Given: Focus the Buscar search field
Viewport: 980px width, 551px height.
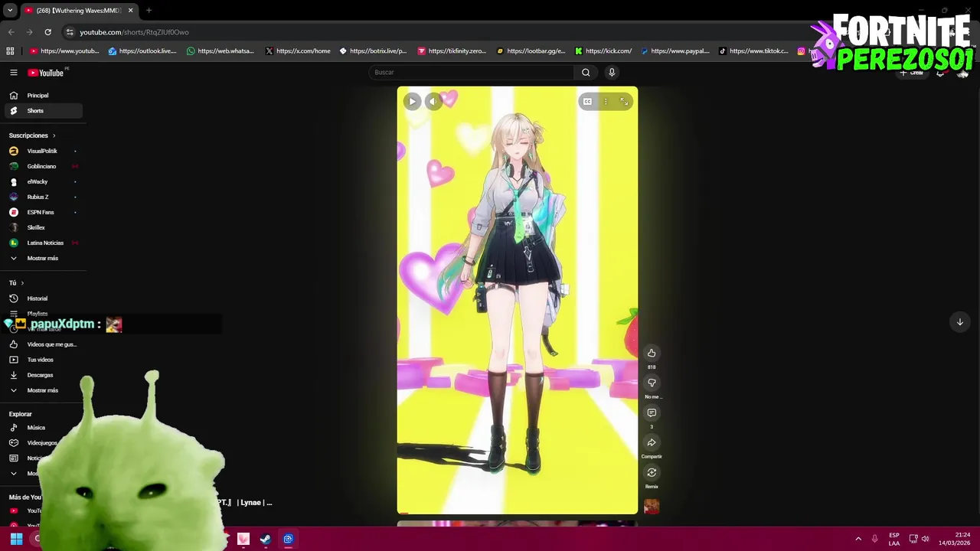Looking at the screenshot, I should coord(472,73).
